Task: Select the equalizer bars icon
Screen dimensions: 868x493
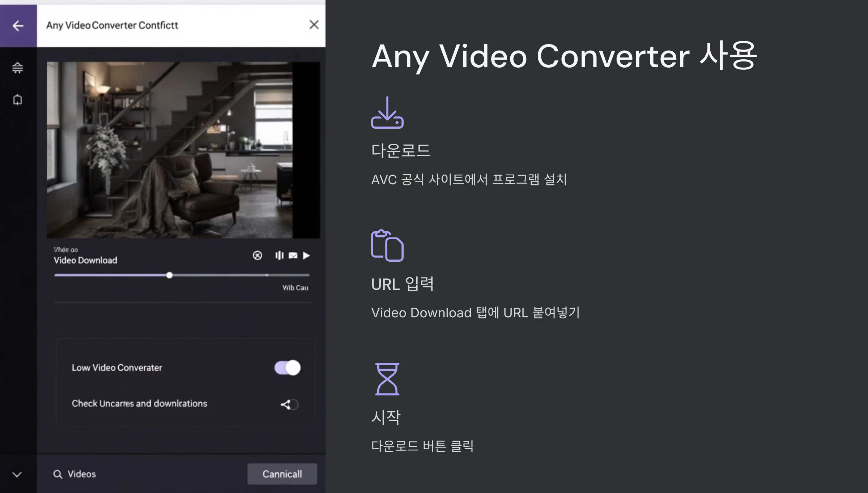Action: 279,256
